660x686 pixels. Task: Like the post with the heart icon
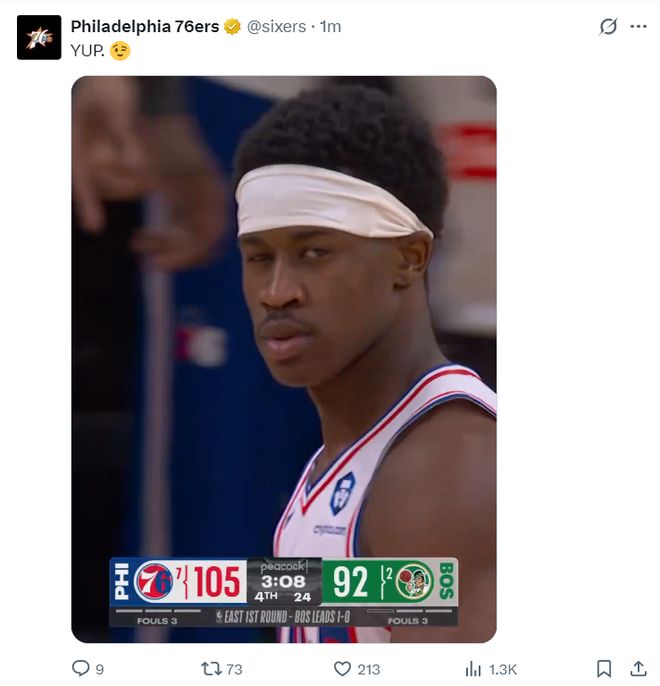pos(342,668)
